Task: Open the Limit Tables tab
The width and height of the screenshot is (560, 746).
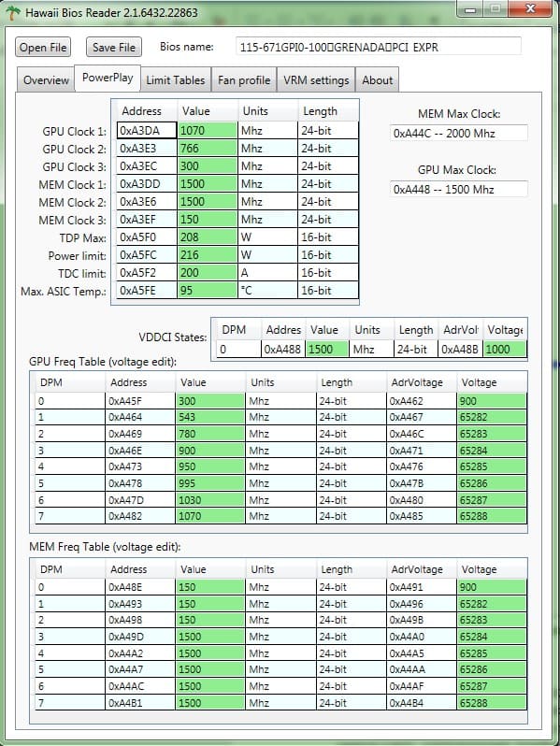Action: point(175,80)
